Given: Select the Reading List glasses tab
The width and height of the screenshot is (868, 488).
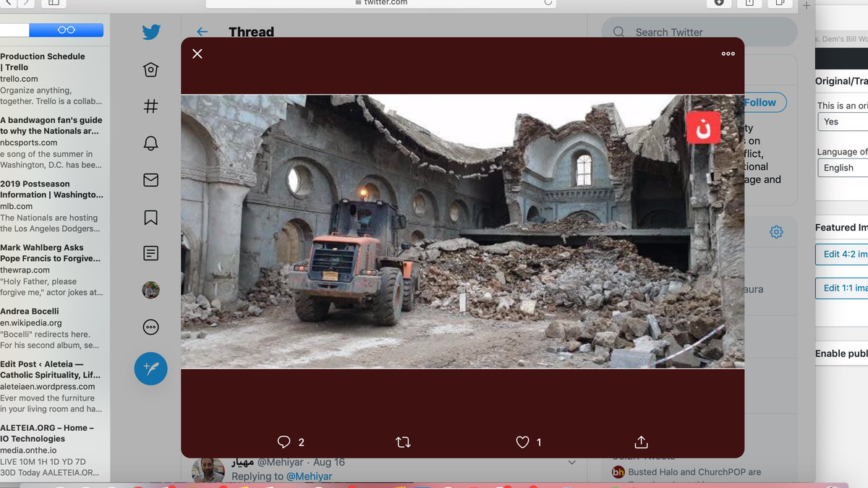Looking at the screenshot, I should click(66, 30).
